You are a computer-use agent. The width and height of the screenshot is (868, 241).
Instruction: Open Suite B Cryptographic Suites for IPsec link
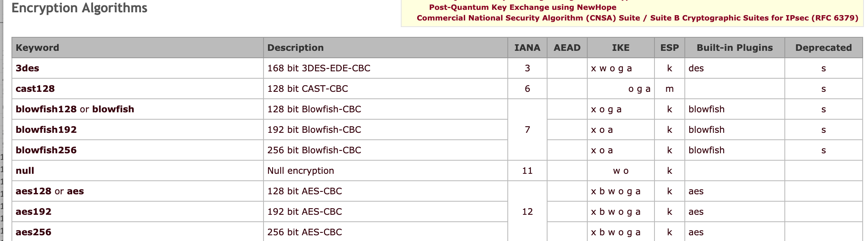(754, 18)
